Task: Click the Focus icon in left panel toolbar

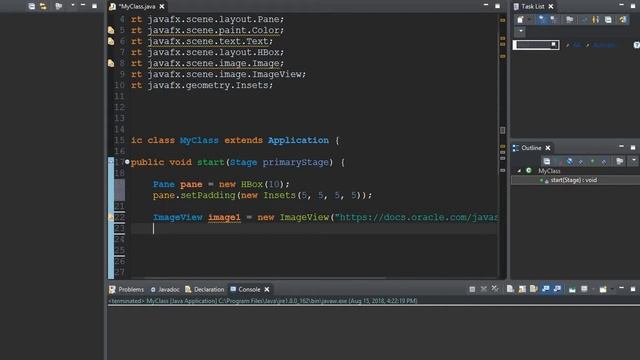Action: click(x=58, y=7)
